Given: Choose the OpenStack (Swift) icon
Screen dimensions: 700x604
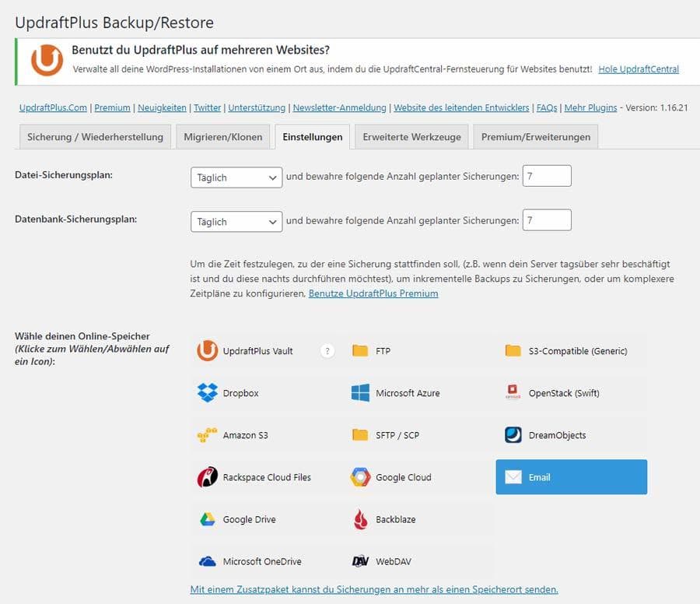Looking at the screenshot, I should pyautogui.click(x=513, y=392).
